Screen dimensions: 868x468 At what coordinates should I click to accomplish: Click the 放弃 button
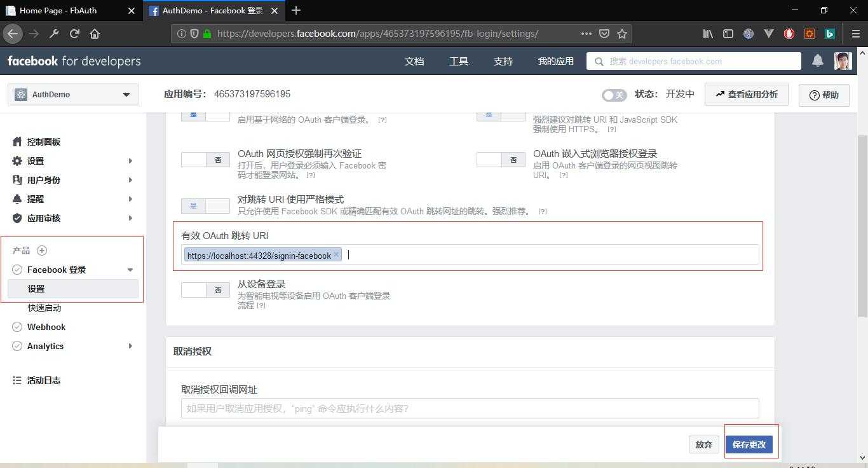coord(703,444)
